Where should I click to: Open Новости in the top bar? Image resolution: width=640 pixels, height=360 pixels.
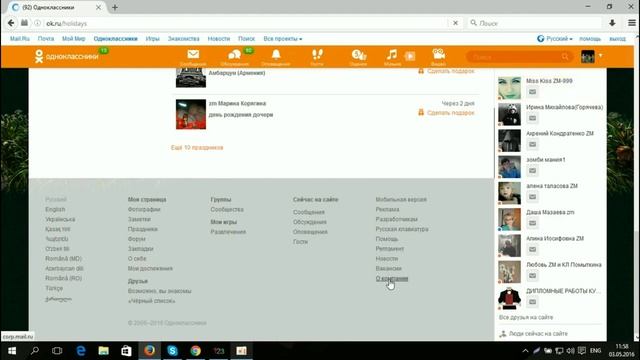tap(219, 39)
